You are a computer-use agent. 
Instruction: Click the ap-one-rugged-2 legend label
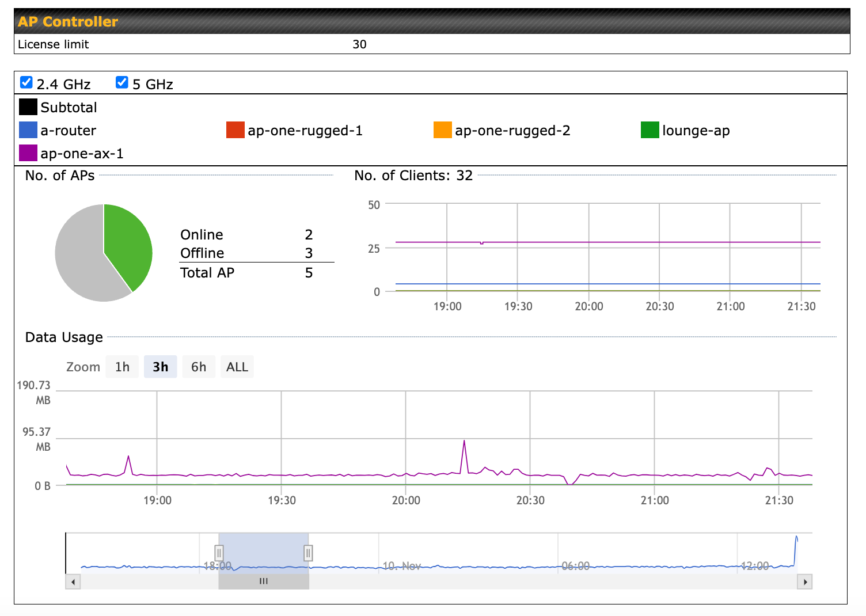coord(512,131)
